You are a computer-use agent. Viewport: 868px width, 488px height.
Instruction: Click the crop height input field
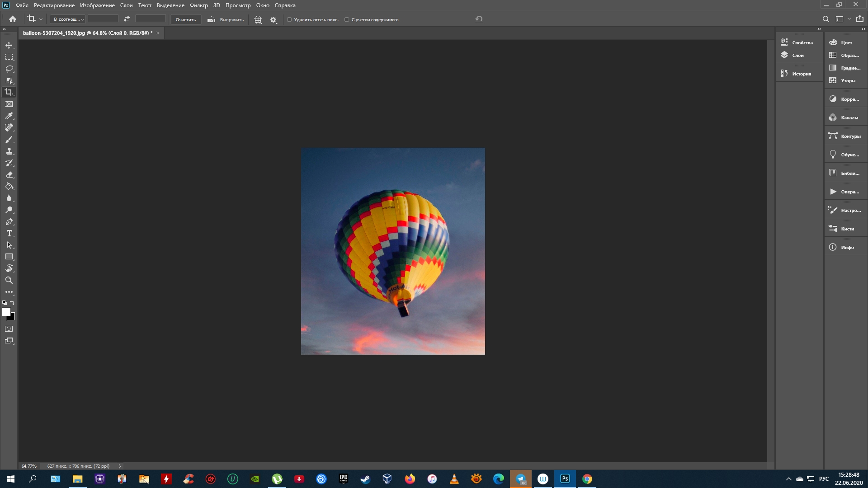pos(151,19)
